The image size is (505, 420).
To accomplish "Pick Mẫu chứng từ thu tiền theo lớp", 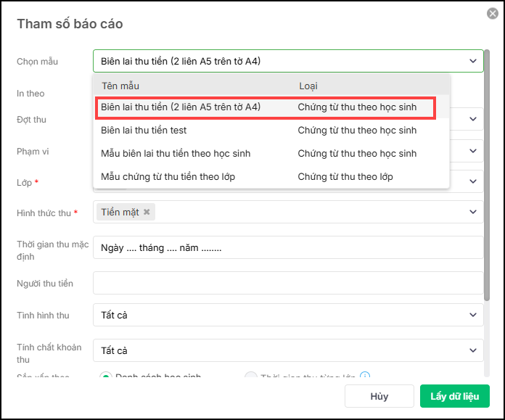I will coord(168,177).
